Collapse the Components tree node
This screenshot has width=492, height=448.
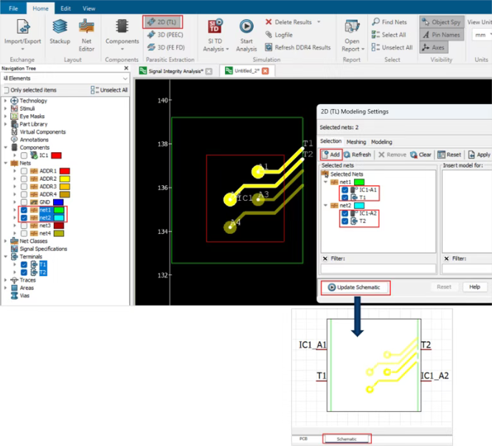[x=5, y=148]
